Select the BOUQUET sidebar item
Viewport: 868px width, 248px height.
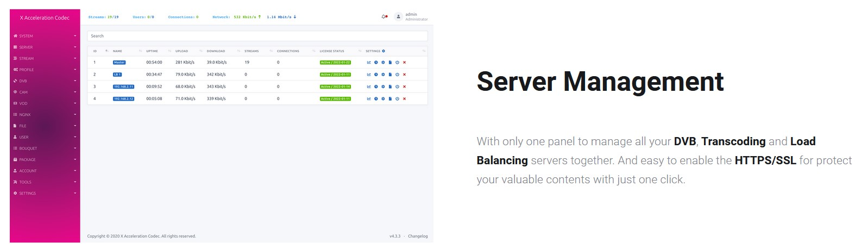(45, 148)
